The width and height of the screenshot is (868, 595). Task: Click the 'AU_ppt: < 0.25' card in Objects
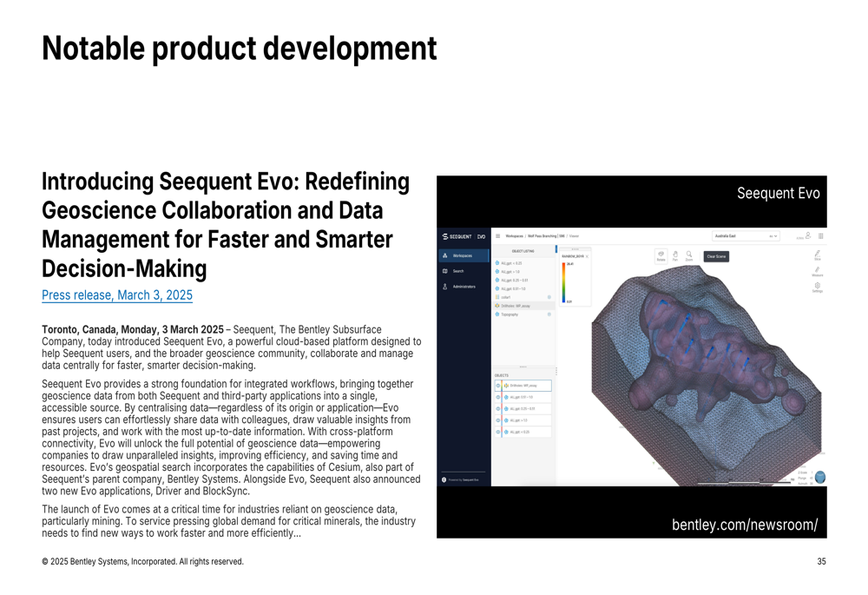(x=523, y=432)
